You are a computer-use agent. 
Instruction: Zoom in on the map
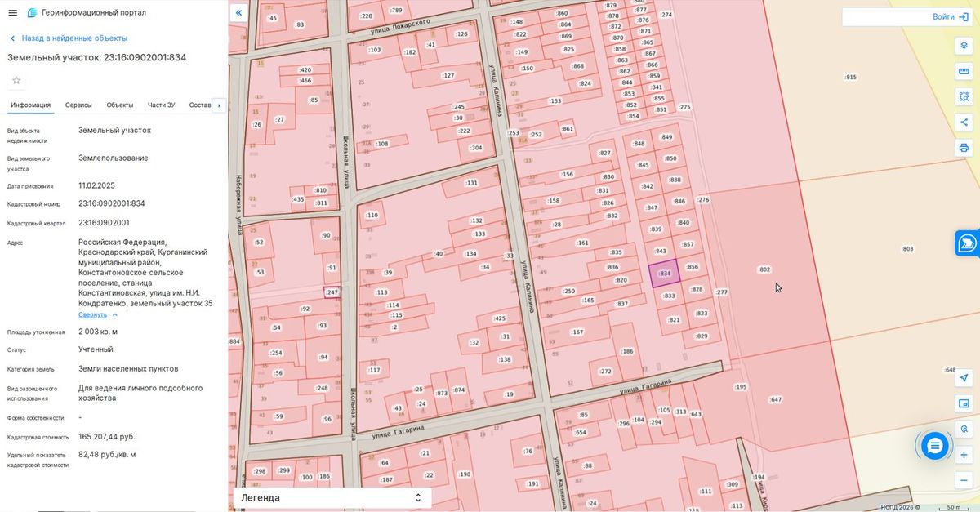pos(964,454)
